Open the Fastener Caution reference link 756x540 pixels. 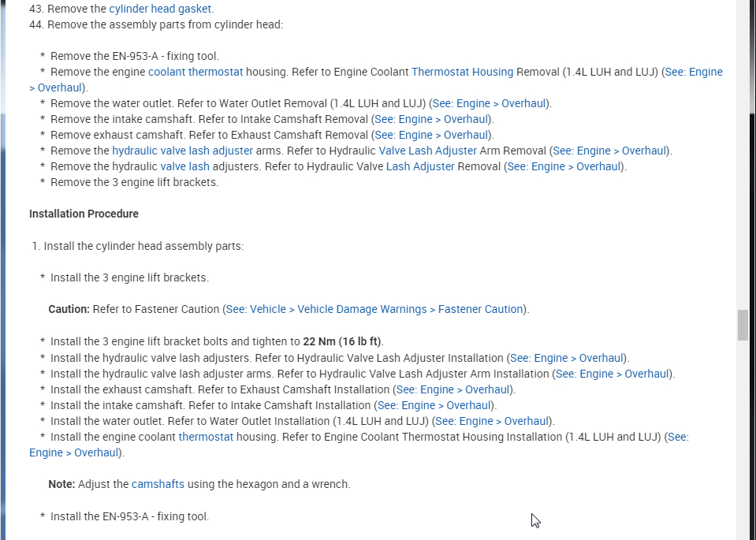pyautogui.click(x=374, y=309)
